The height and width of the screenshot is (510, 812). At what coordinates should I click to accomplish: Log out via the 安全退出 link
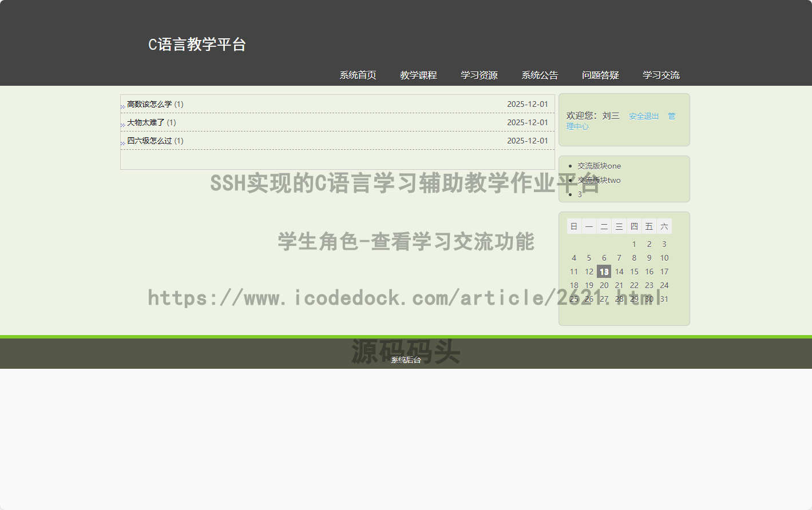[x=644, y=116]
